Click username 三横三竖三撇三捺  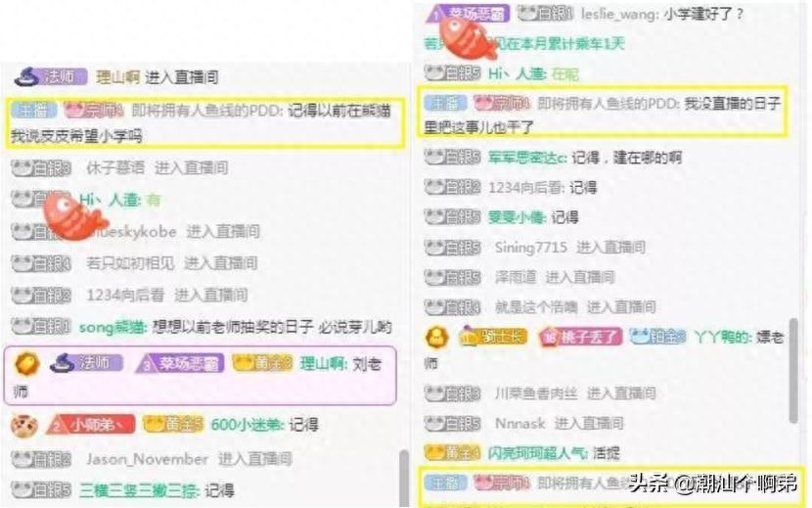[139, 491]
